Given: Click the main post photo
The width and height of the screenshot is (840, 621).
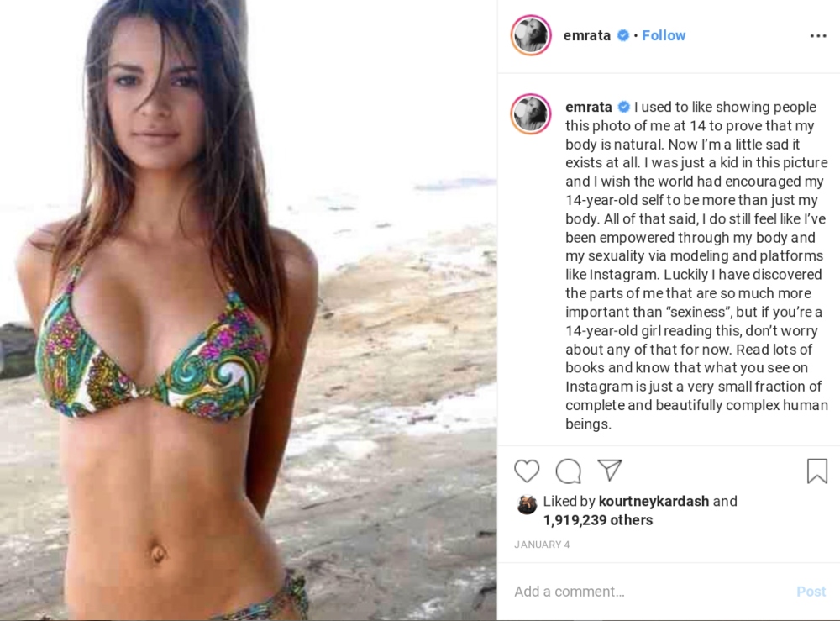Looking at the screenshot, I should tap(249, 310).
